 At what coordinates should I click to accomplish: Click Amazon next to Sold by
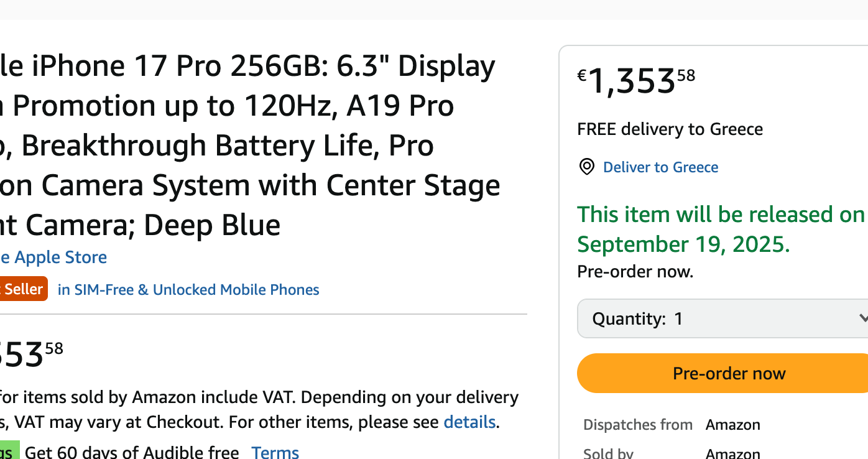click(732, 453)
